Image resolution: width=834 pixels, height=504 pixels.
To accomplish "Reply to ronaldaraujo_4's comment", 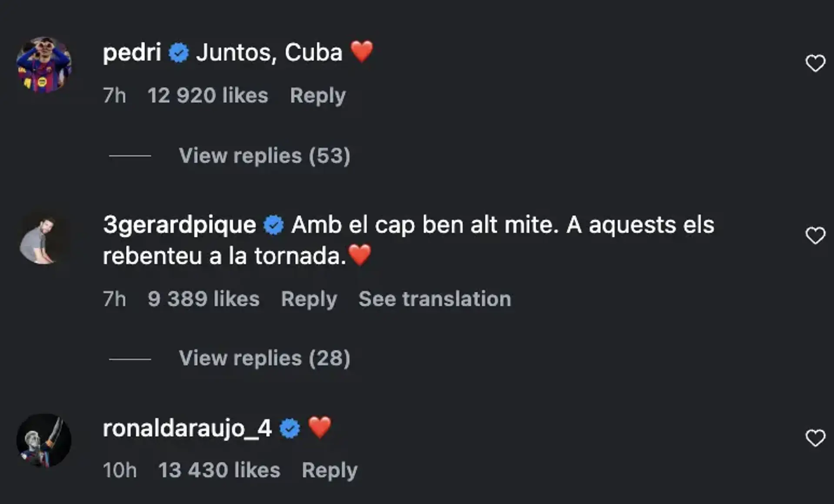I will 330,470.
